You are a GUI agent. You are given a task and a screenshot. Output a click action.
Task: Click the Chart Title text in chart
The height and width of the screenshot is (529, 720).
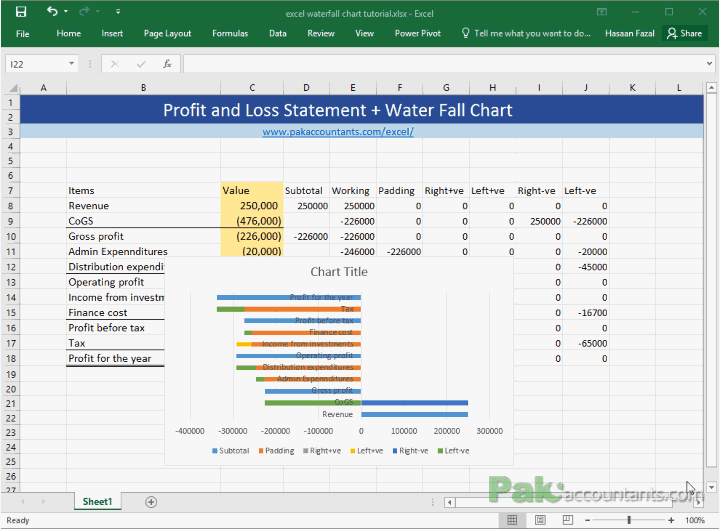coord(339,272)
